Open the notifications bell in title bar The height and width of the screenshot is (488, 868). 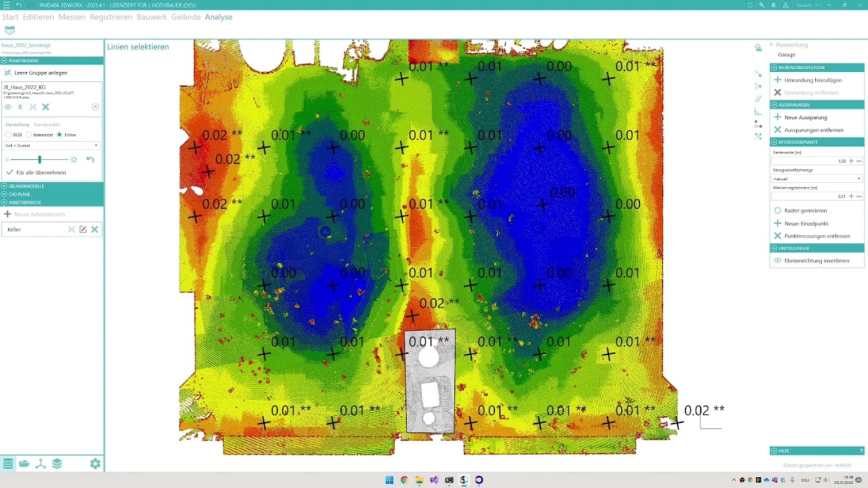click(x=774, y=5)
